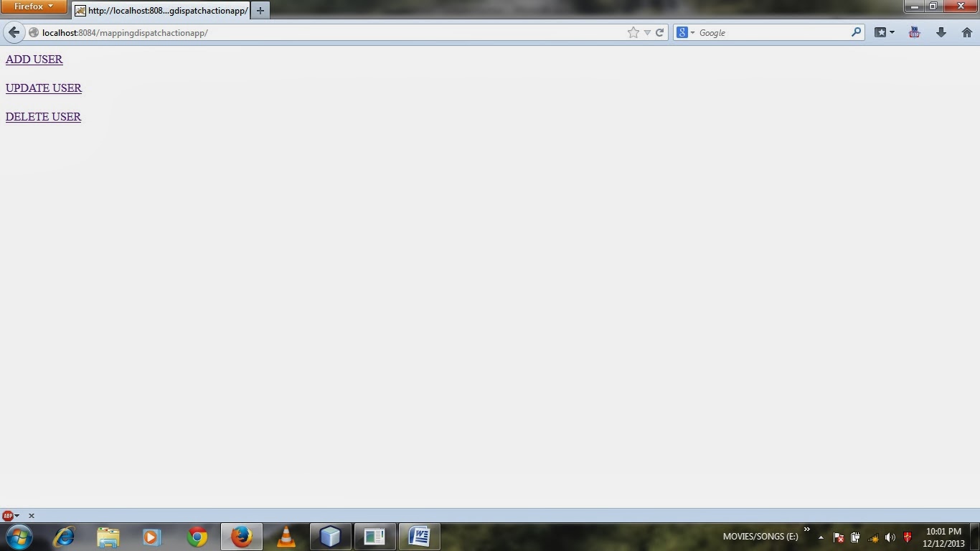Open the network tray icon
This screenshot has height=551, width=980.
click(873, 537)
